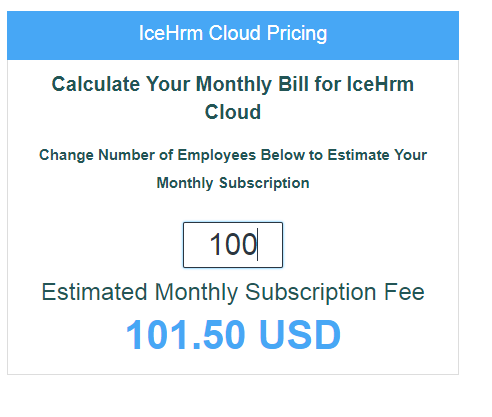Click the Estimated Monthly Subscription Fee label
The width and height of the screenshot is (492, 417).
(233, 292)
